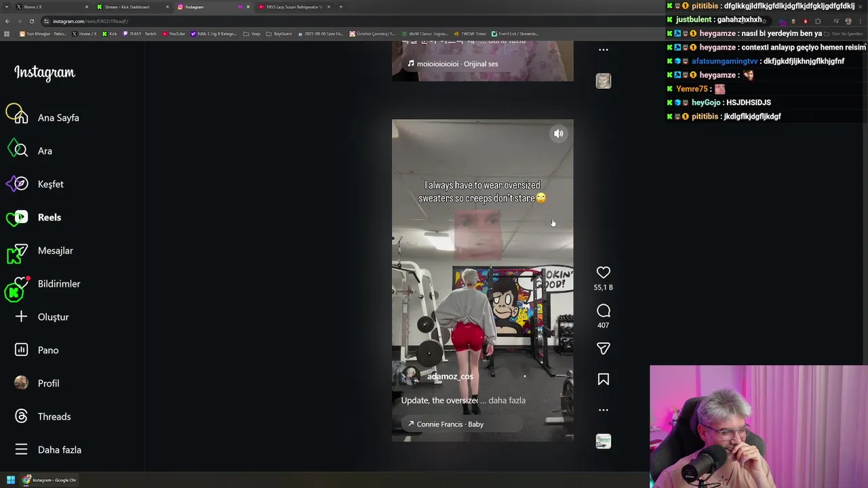The image size is (868, 488).
Task: Open Mesajlar messages
Action: click(45, 251)
